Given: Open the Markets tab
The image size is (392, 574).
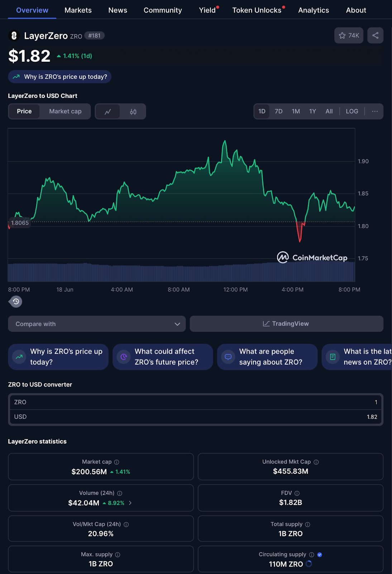Looking at the screenshot, I should pos(78,10).
